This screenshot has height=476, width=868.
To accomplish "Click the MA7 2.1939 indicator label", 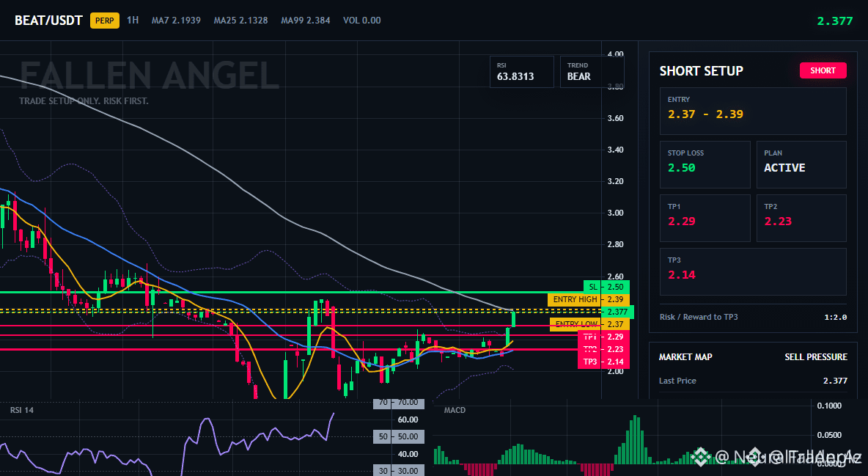I will (x=176, y=21).
